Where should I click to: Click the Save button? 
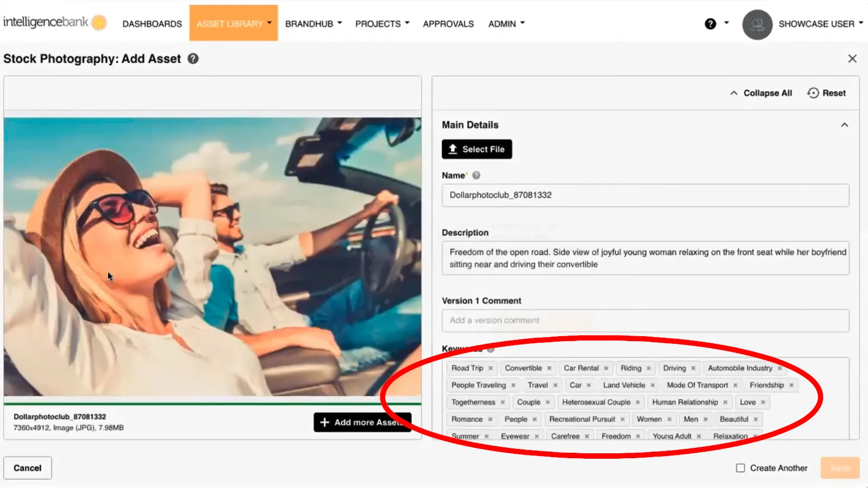tap(840, 468)
